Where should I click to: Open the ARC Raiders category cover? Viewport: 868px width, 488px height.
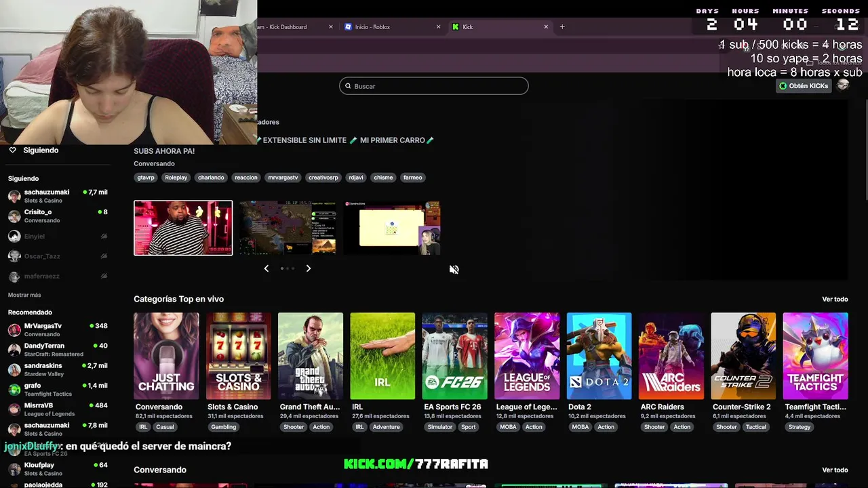671,356
